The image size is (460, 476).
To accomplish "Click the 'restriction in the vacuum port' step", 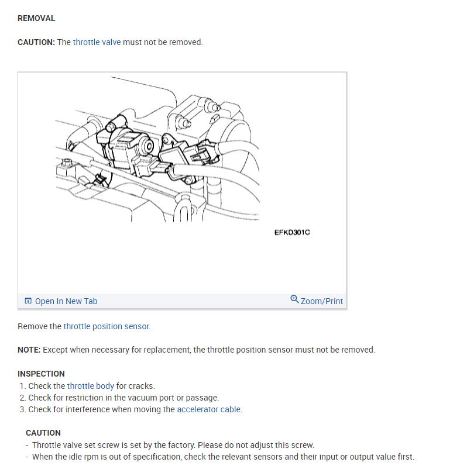I will [123, 398].
